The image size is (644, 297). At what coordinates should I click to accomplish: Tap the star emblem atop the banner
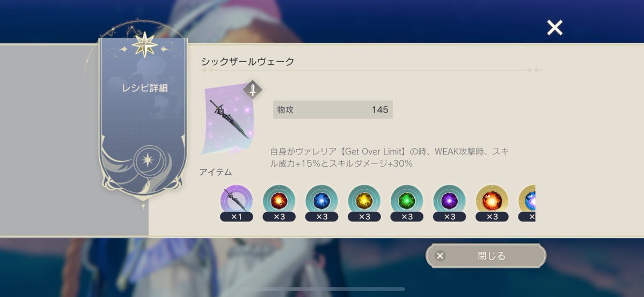coord(145,45)
